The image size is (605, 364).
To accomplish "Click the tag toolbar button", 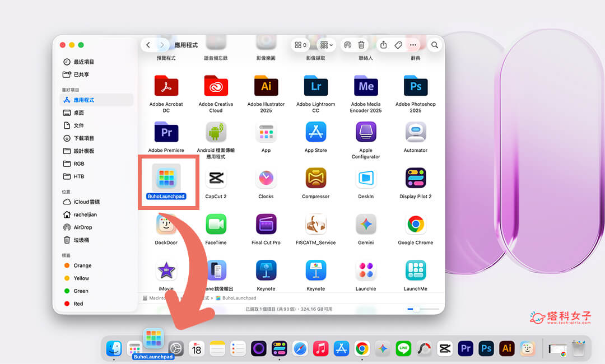I will 398,45.
